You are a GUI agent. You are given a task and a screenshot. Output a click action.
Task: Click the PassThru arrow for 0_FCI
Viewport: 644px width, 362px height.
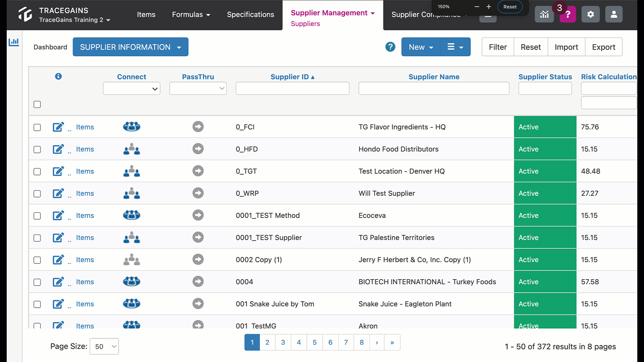pyautogui.click(x=198, y=127)
